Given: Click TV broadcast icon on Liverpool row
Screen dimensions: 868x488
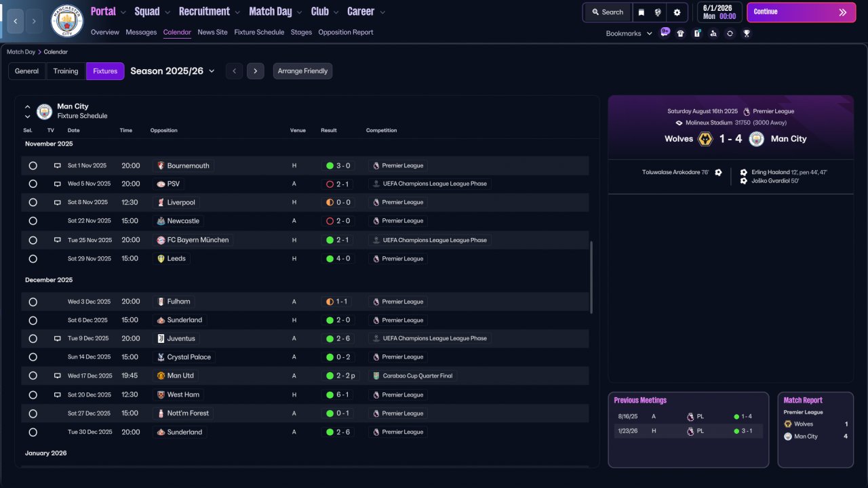Looking at the screenshot, I should click(58, 202).
